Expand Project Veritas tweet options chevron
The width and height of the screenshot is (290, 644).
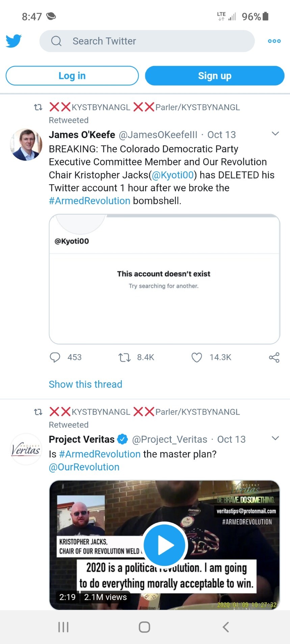click(x=275, y=438)
